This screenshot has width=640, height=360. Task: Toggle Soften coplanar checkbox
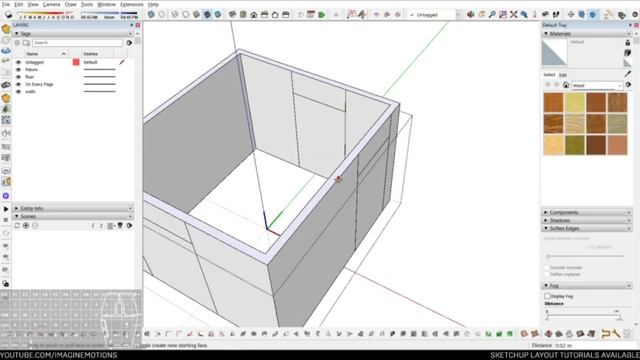tap(547, 274)
